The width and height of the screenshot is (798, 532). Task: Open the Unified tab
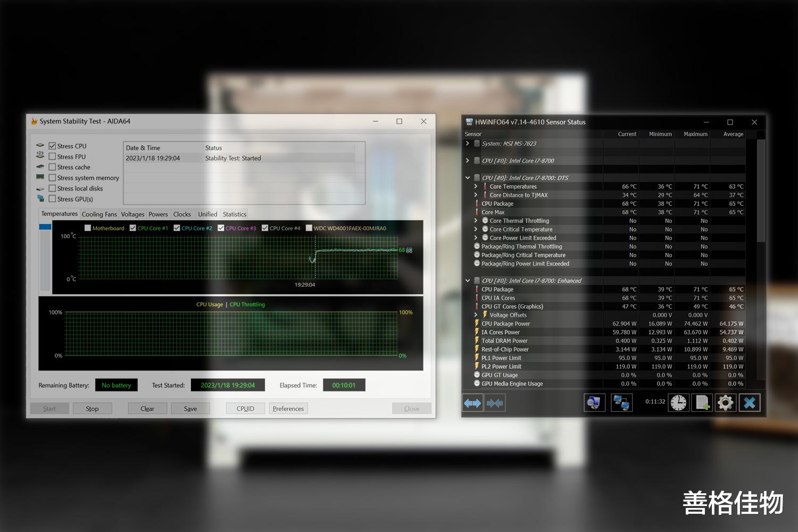coord(207,214)
